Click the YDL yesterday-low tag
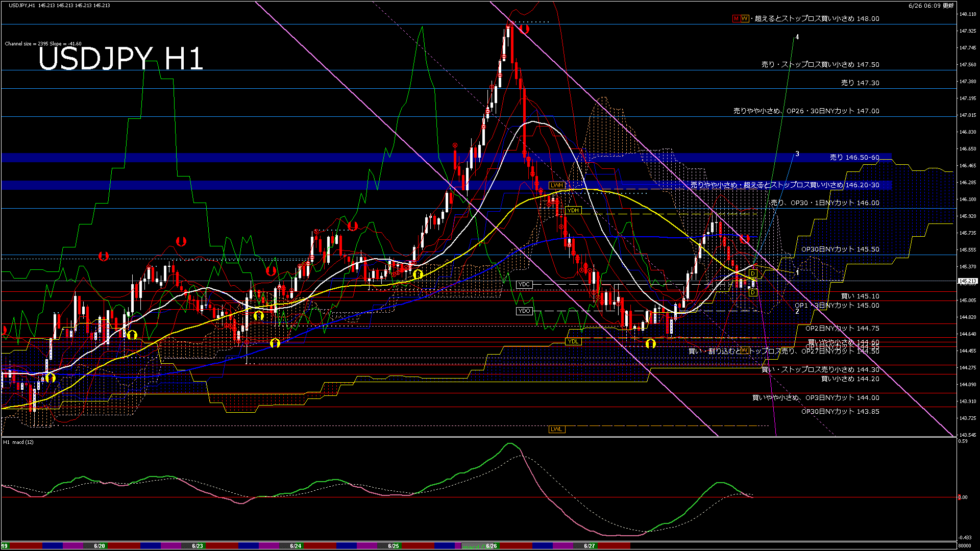 pos(573,341)
